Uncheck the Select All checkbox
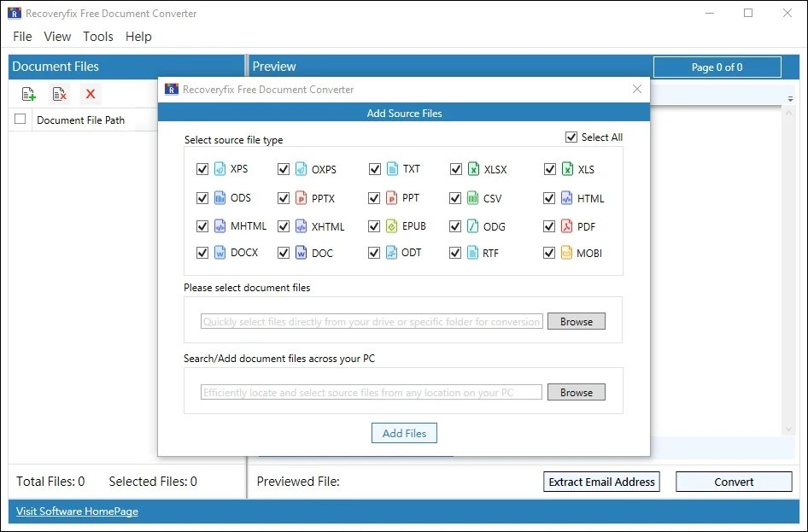 (x=571, y=137)
